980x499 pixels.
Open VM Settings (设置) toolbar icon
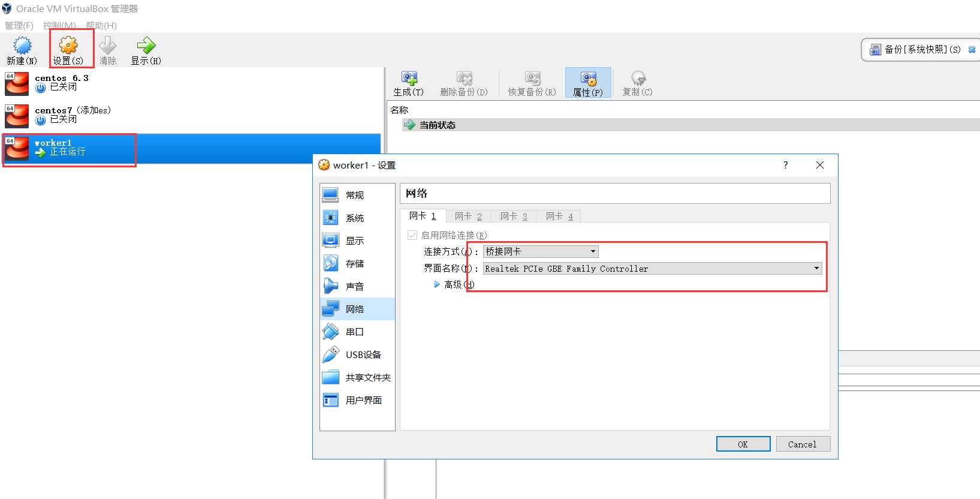(x=68, y=46)
